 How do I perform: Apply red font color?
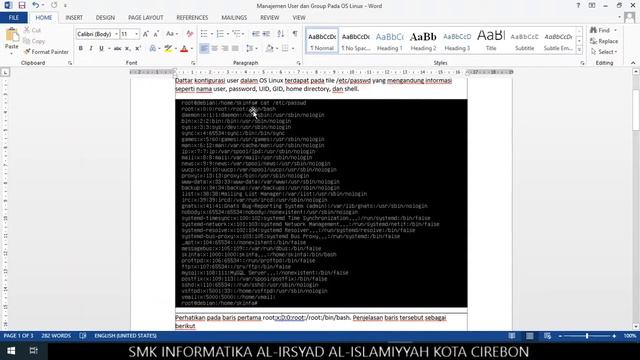click(184, 49)
